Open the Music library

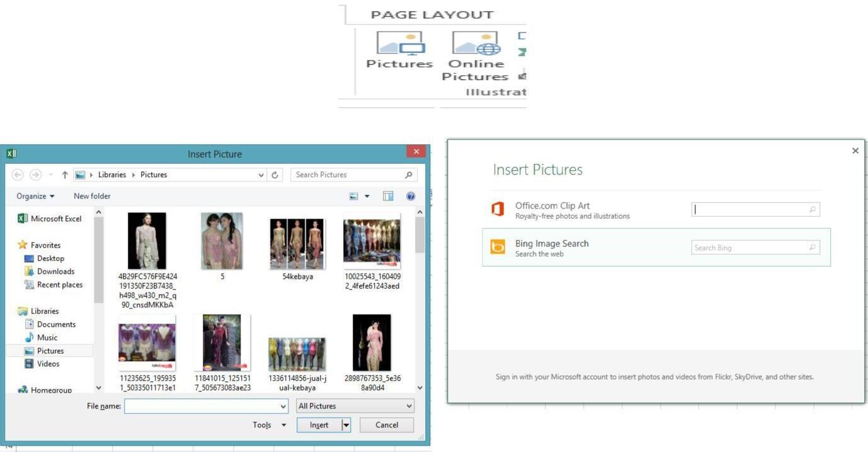41,337
